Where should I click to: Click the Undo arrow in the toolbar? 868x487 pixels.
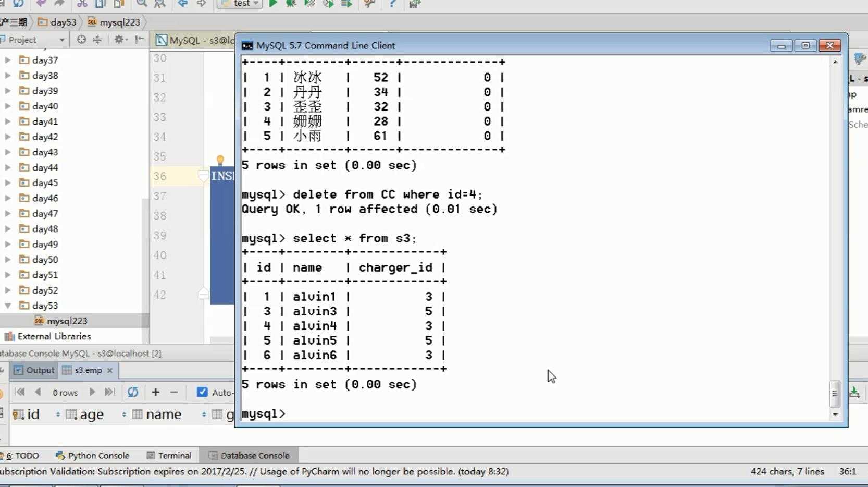(x=41, y=4)
